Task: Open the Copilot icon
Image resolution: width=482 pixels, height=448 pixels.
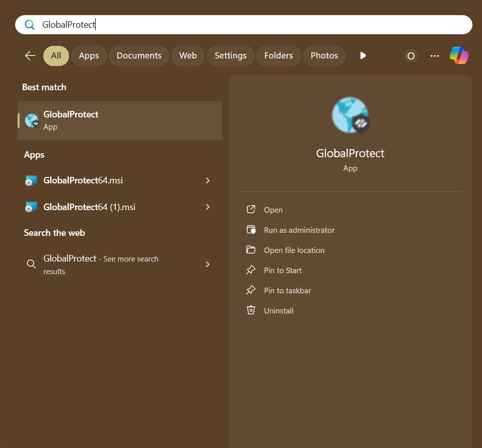Action: [459, 55]
